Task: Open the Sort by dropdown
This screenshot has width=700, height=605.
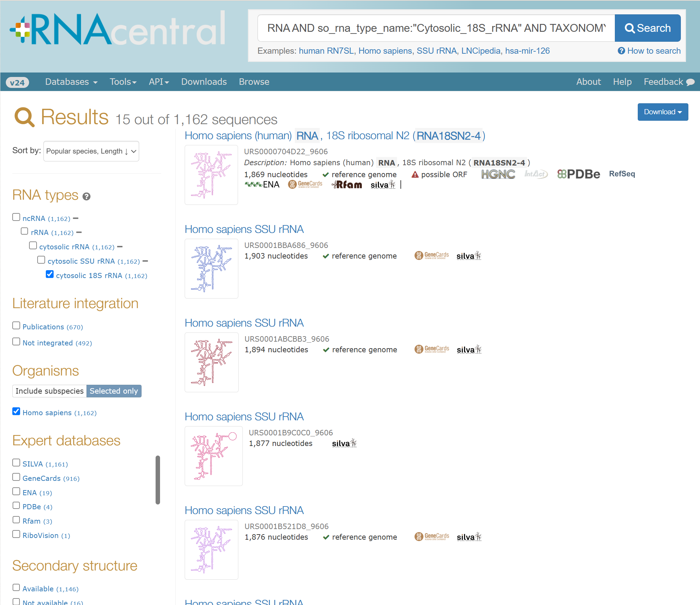Action: click(x=91, y=151)
